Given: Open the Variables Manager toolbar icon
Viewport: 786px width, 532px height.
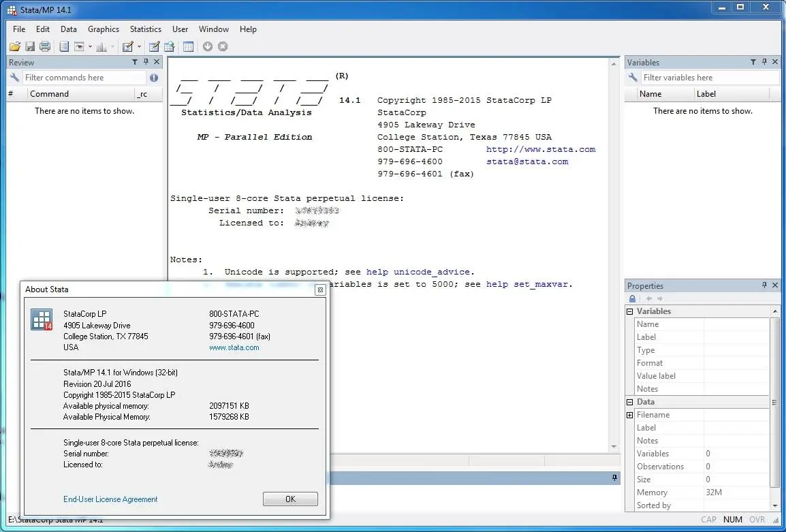Looking at the screenshot, I should point(189,46).
